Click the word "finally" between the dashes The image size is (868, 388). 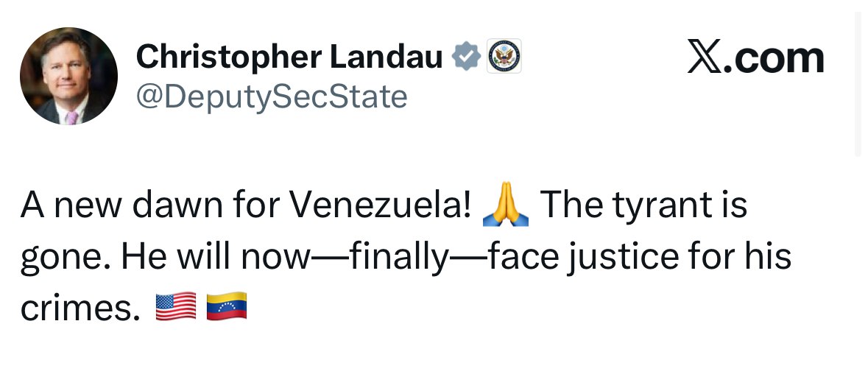[x=400, y=258]
